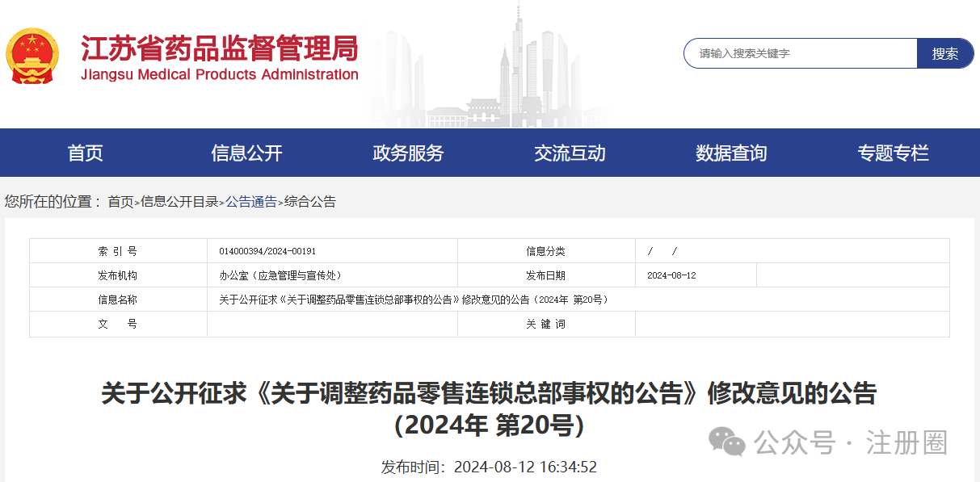This screenshot has width=980, height=482.
Task: Click the 江苏省药品监督管理局 site title
Action: point(220,49)
